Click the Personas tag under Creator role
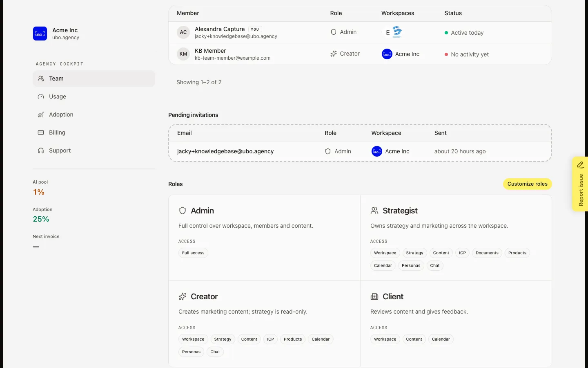This screenshot has width=588, height=368. pyautogui.click(x=191, y=352)
